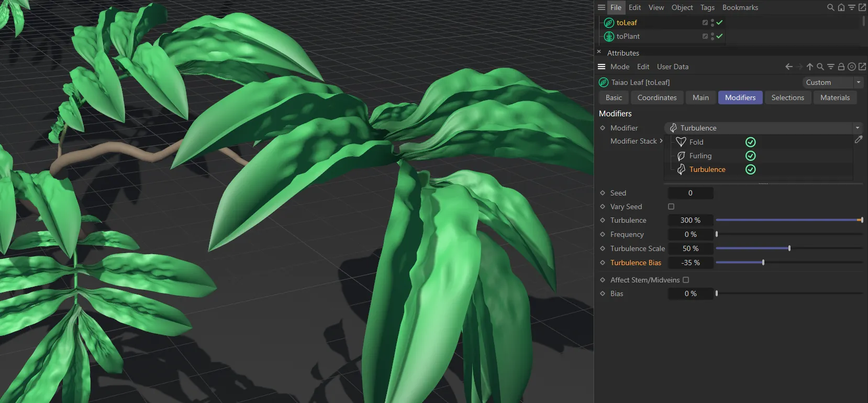Click the Frequency keyframe diamond
Screen dimensions: 868x403
point(603,234)
